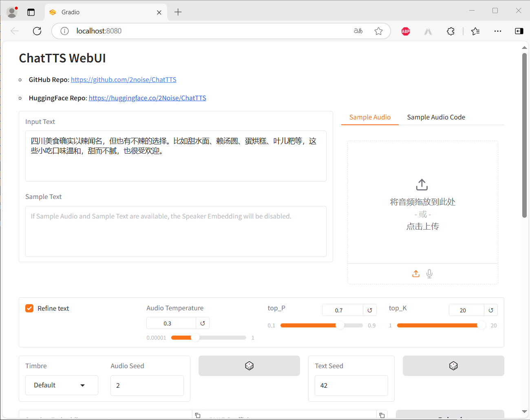Open the browser profile avatar
The height and width of the screenshot is (420, 530).
pos(12,12)
